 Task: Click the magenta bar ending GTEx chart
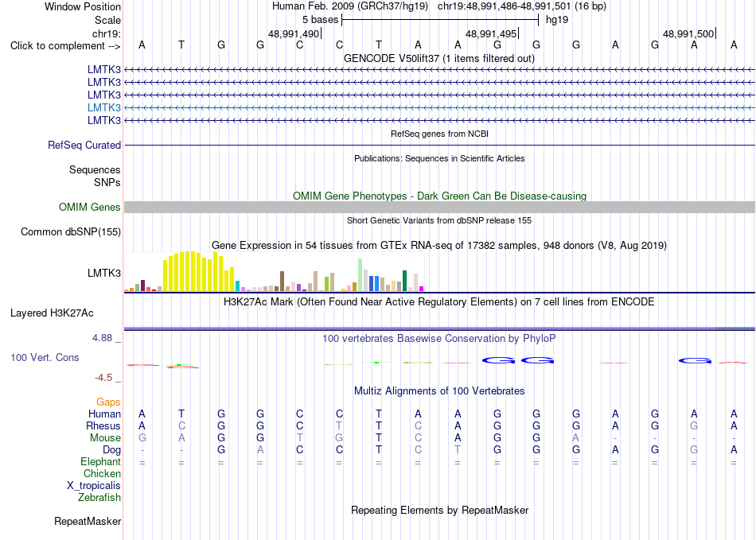(422, 289)
